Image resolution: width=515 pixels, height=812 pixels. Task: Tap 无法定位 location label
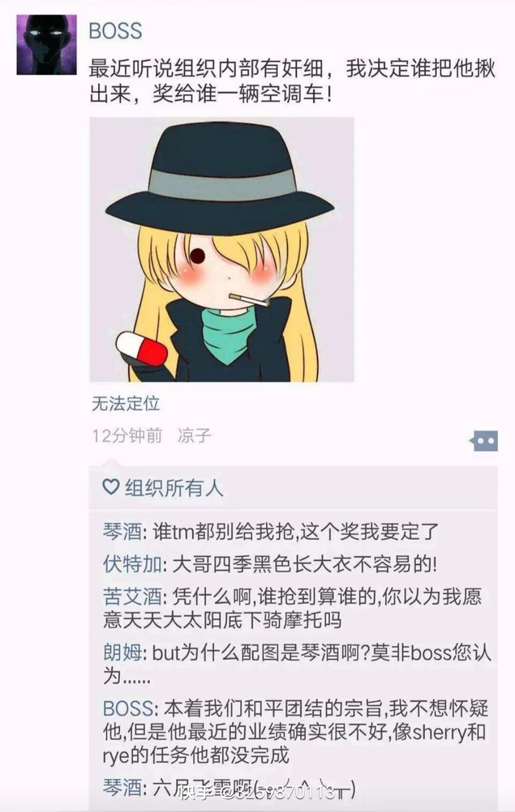click(126, 403)
